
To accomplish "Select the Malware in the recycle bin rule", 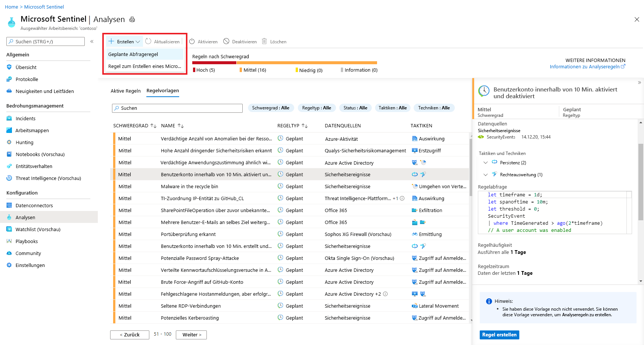I will tap(291, 186).
